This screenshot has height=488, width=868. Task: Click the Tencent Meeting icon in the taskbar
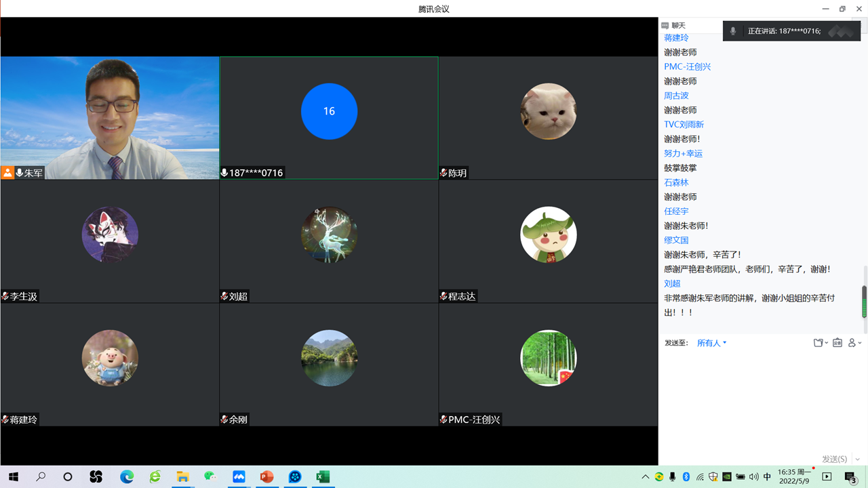[239, 477]
